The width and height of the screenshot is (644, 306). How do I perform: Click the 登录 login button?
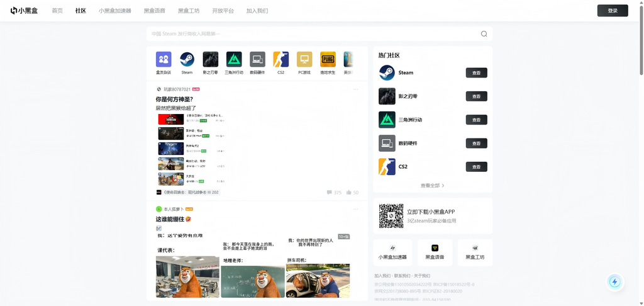(613, 11)
